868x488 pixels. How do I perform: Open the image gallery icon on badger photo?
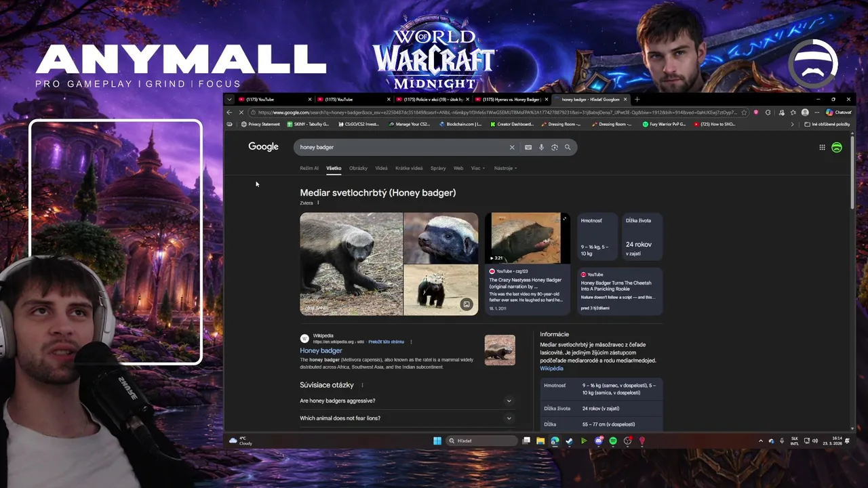467,304
